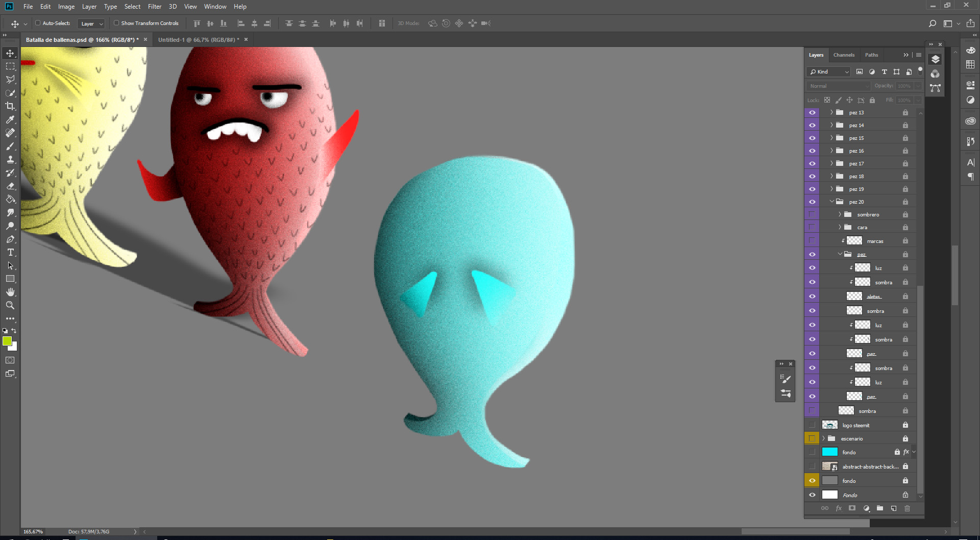Show the sombrero group layer
Image resolution: width=980 pixels, height=540 pixels.
(x=812, y=214)
